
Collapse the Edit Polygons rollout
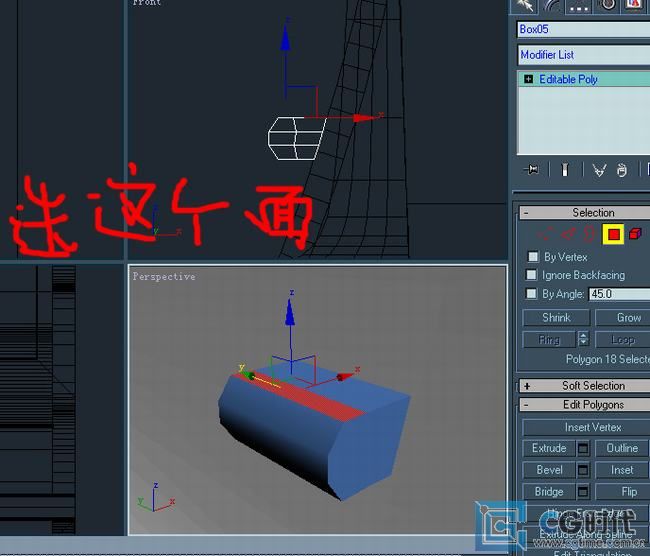(x=585, y=405)
